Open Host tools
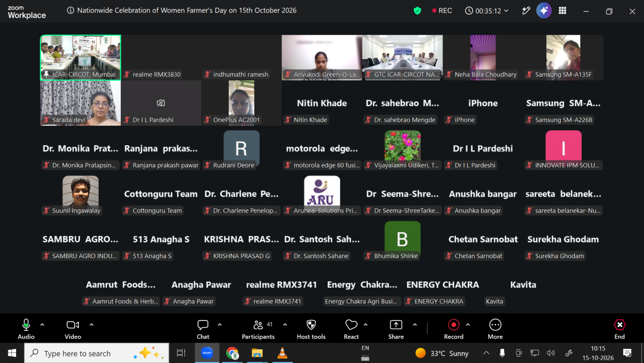644x363 pixels. [x=311, y=330]
